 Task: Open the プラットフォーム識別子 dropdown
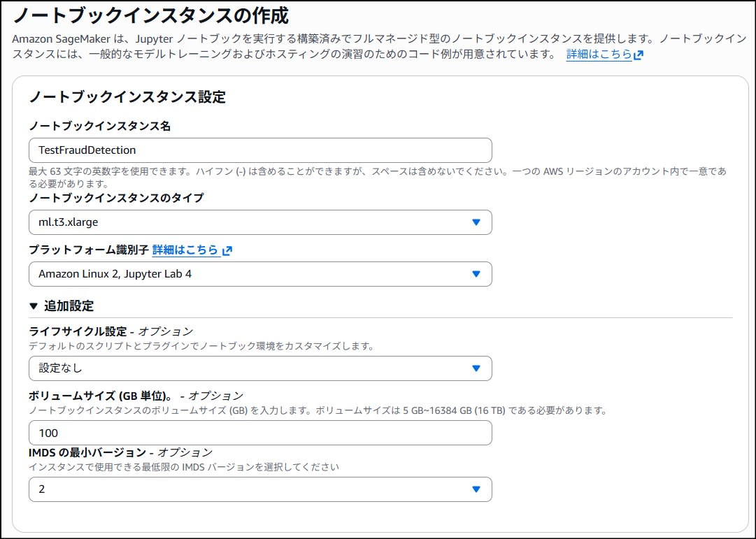[x=259, y=274]
